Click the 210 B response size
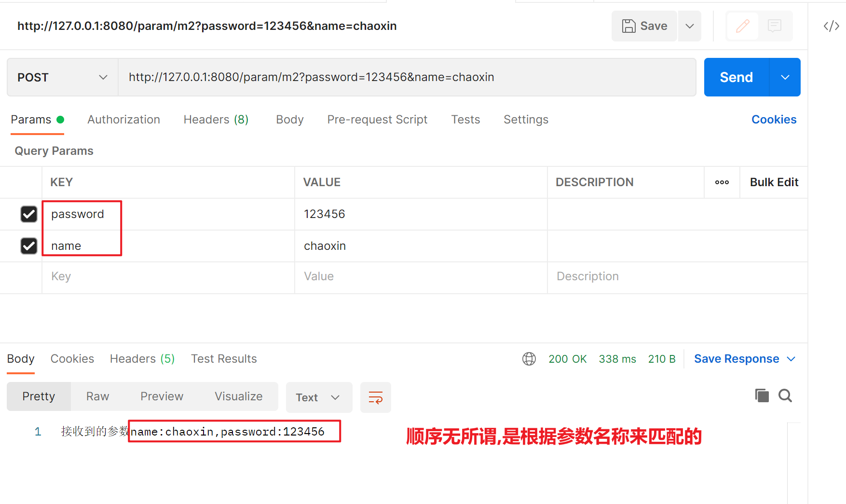The height and width of the screenshot is (504, 846). (662, 359)
